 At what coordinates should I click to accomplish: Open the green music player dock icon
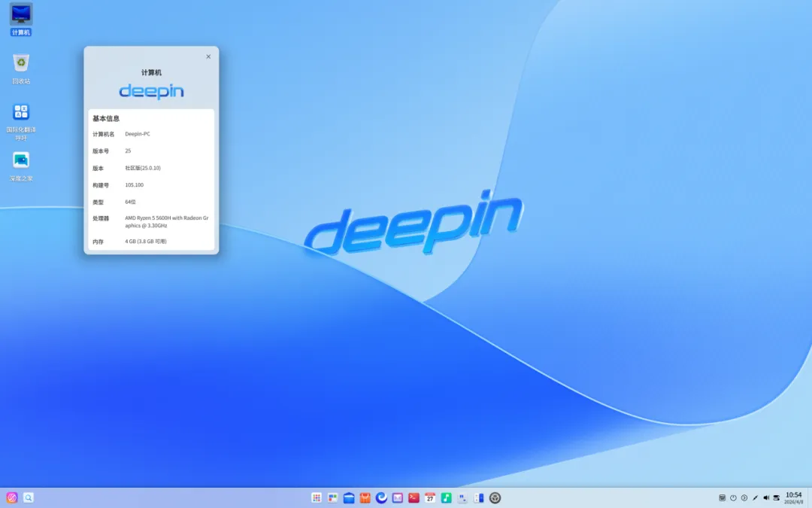point(446,497)
